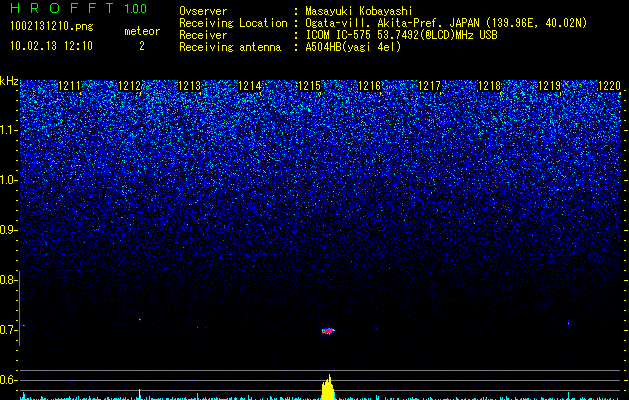This screenshot has height=400, width=629.
Task: Click the 1214 time marker
Action: point(250,86)
